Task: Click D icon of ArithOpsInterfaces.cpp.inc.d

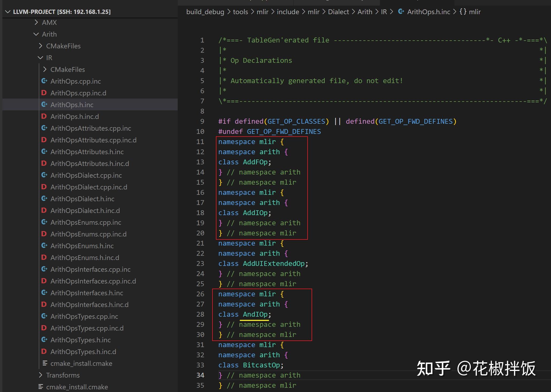Action: [x=44, y=281]
